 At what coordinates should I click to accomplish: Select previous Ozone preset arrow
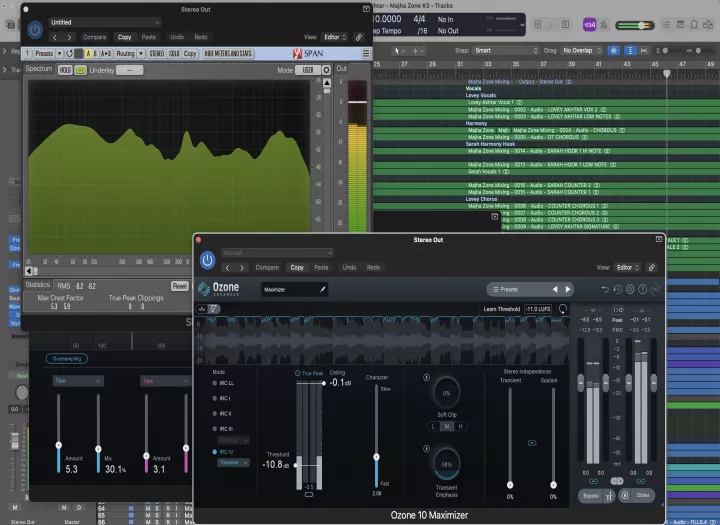click(555, 289)
